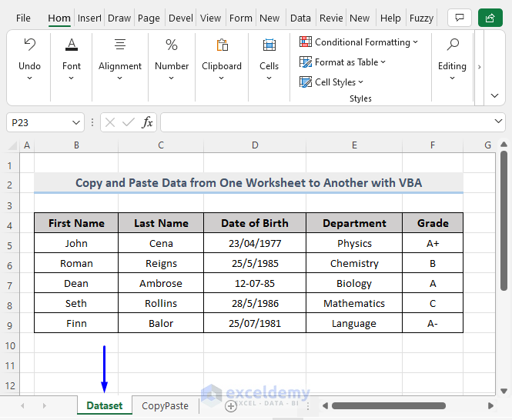Click the vertical scrollbar thumb
Image resolution: width=512 pixels, height=420 pixels.
point(504,221)
